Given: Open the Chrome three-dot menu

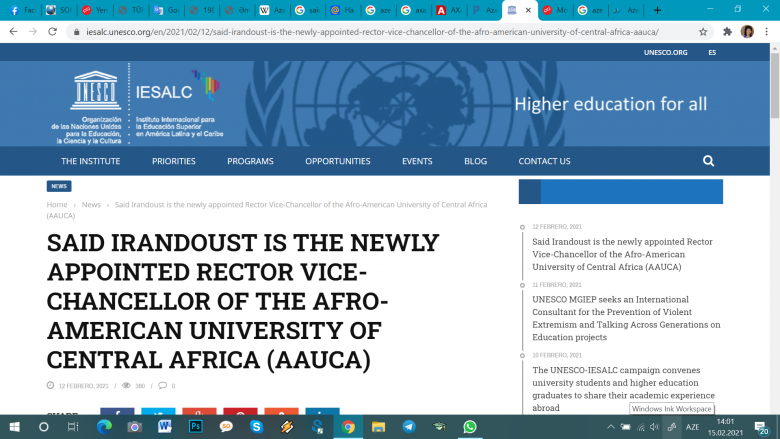Looking at the screenshot, I should coord(767,32).
